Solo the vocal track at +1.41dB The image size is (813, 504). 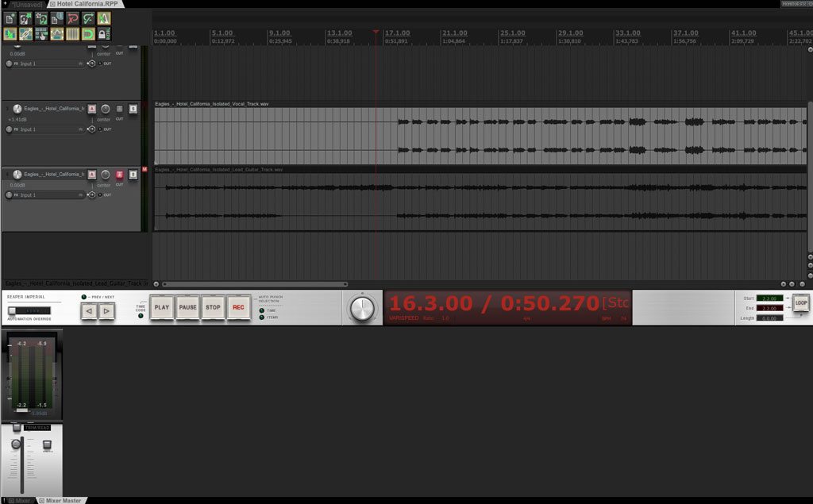coord(133,109)
